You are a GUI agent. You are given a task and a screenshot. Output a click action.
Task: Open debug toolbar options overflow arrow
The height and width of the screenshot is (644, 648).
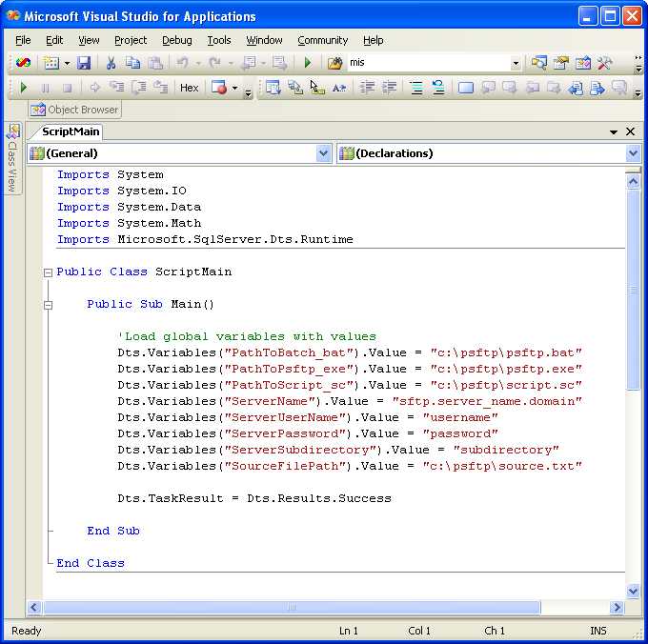pyautogui.click(x=248, y=93)
